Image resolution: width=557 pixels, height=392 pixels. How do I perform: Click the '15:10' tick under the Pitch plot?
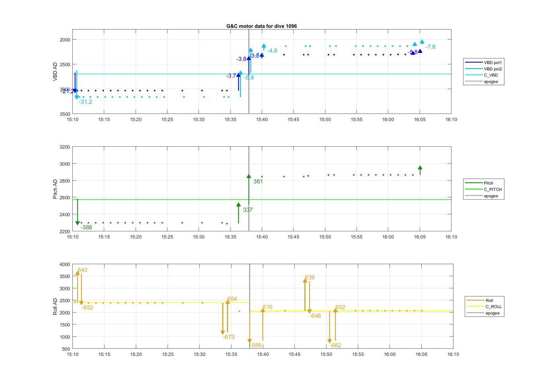(72, 237)
